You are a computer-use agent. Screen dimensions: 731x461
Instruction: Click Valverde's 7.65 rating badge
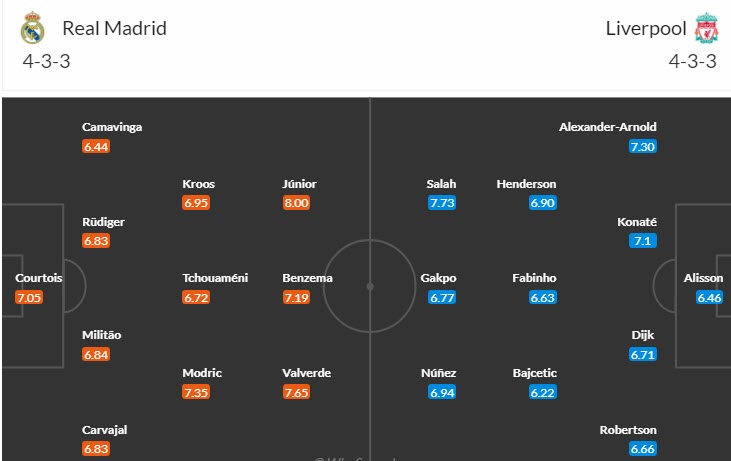(x=297, y=392)
